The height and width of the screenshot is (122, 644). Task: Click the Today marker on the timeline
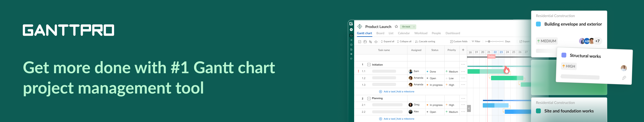491,56
